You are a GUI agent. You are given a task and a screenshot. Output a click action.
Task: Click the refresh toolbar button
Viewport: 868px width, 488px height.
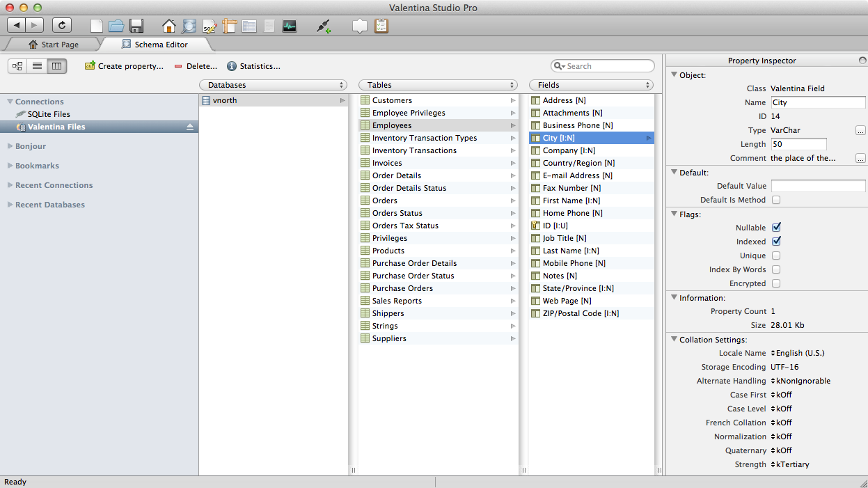pos(62,26)
